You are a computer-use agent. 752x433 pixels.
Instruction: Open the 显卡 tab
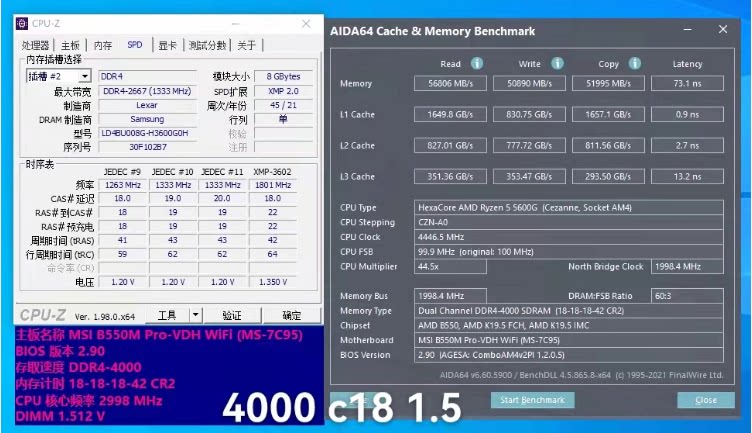click(x=167, y=46)
